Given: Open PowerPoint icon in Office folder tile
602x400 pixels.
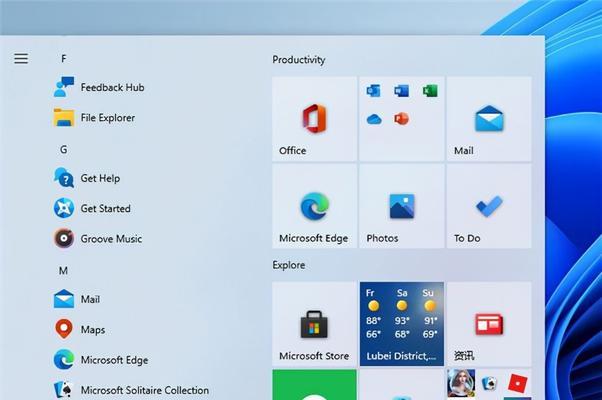Looking at the screenshot, I should click(402, 119).
